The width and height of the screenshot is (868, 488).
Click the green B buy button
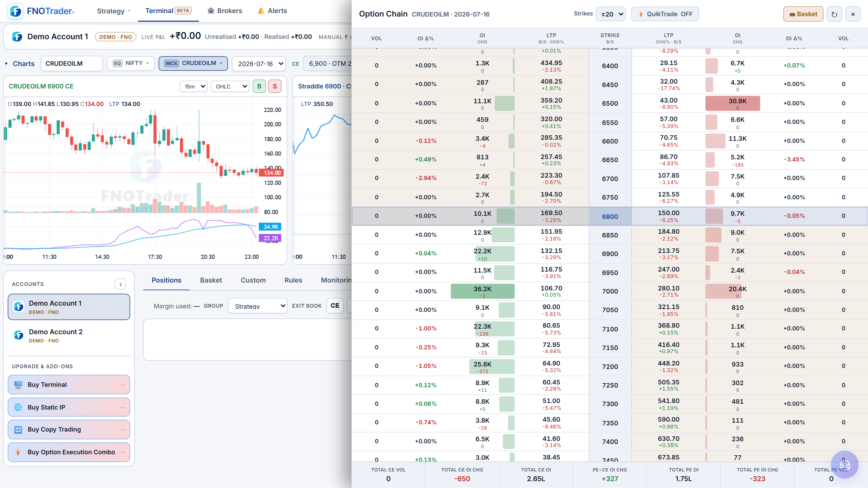click(x=259, y=86)
